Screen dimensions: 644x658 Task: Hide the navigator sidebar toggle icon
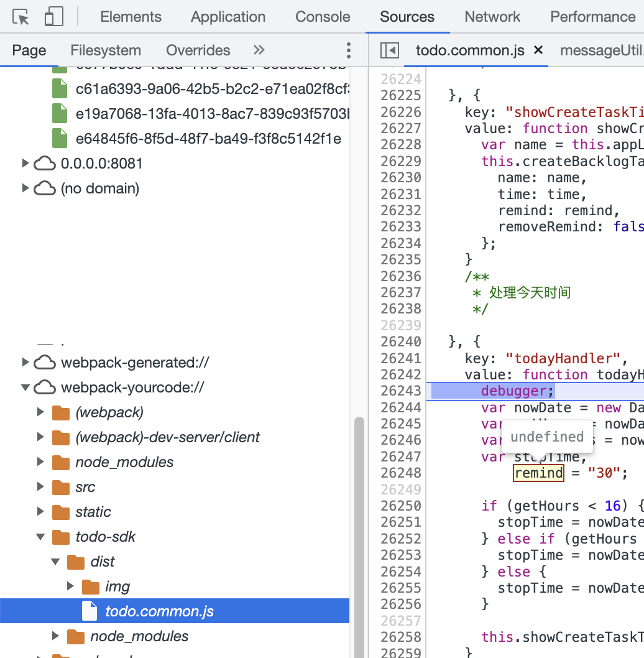point(389,50)
